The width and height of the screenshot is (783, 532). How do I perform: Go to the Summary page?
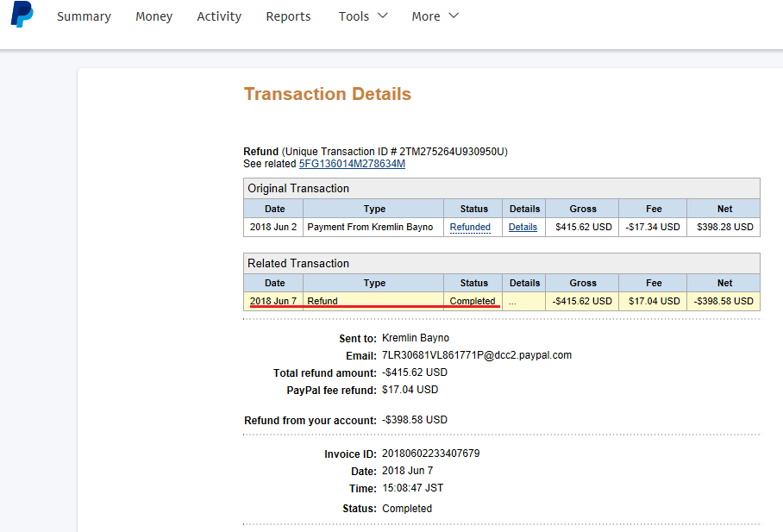point(84,16)
